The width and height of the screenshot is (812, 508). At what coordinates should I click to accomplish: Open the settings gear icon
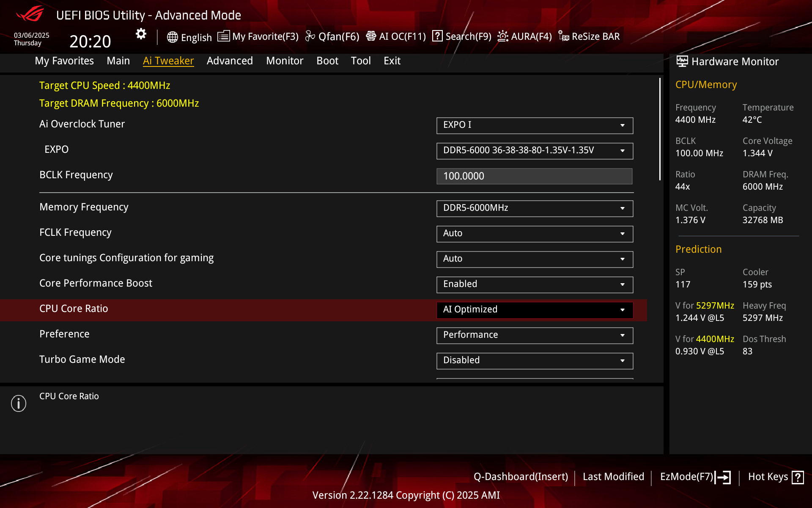(141, 34)
